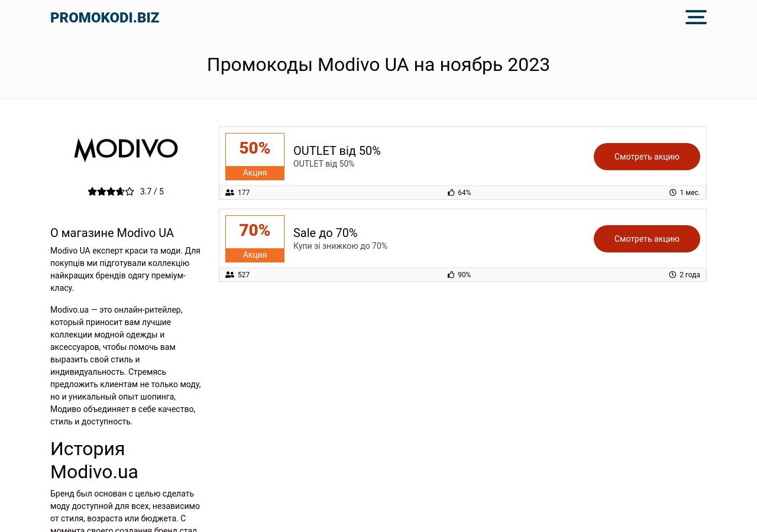Open the OUTLET від 50% offer title
This screenshot has height=532, width=757.
(337, 151)
